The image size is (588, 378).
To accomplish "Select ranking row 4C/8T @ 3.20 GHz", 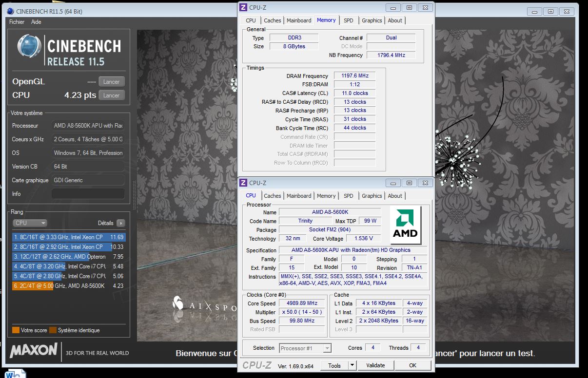I will 69,266.
